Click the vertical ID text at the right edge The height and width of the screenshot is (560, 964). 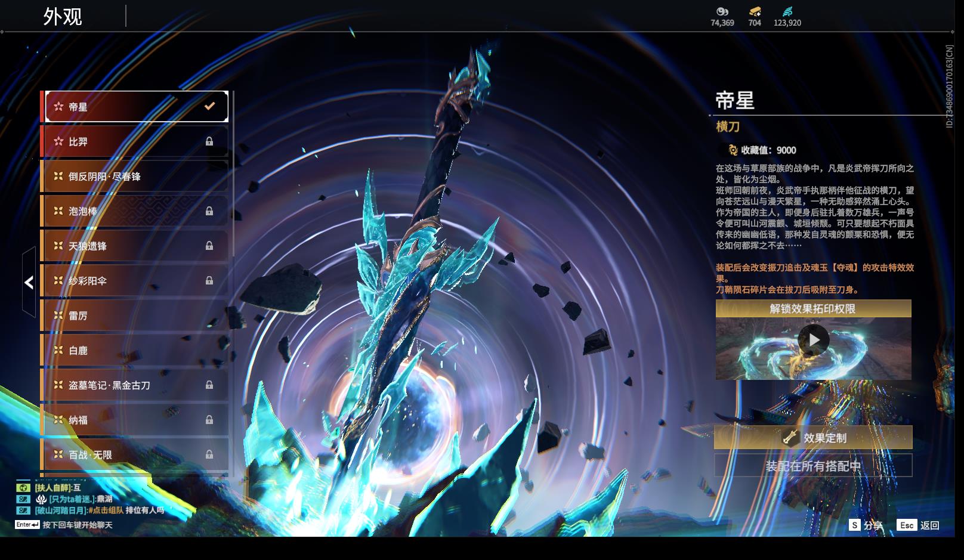[x=949, y=86]
